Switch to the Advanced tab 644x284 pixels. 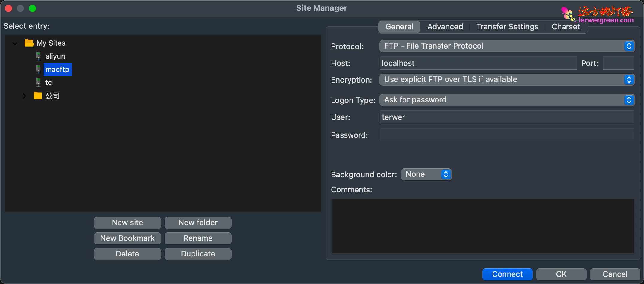pos(445,27)
